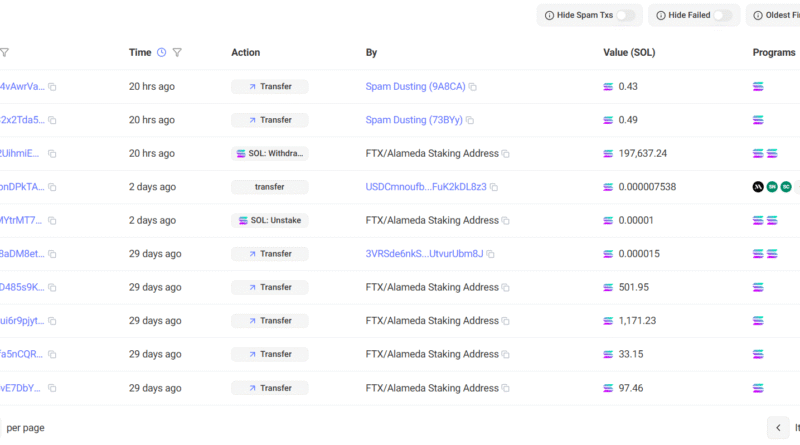
Task: Click the Value (SOL) column header
Action: pos(636,52)
